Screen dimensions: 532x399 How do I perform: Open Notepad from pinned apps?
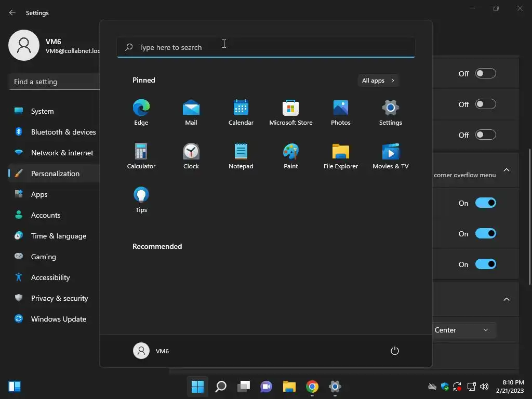coord(241,156)
